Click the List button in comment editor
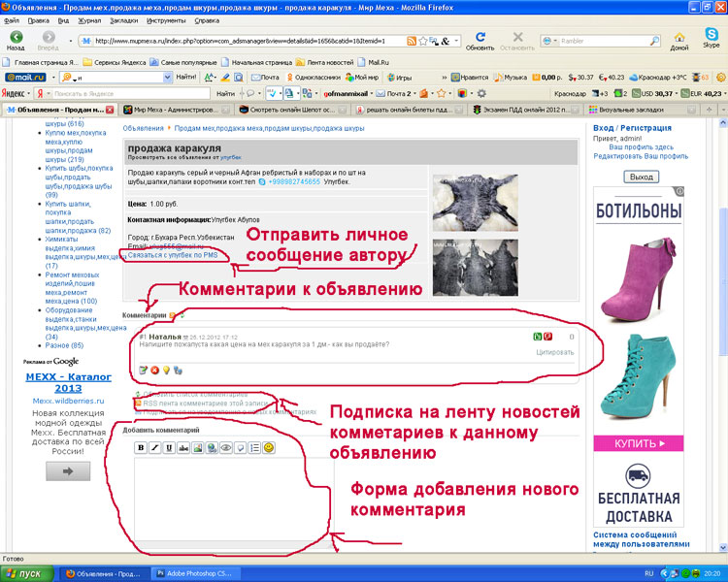728x582 pixels. click(x=254, y=447)
